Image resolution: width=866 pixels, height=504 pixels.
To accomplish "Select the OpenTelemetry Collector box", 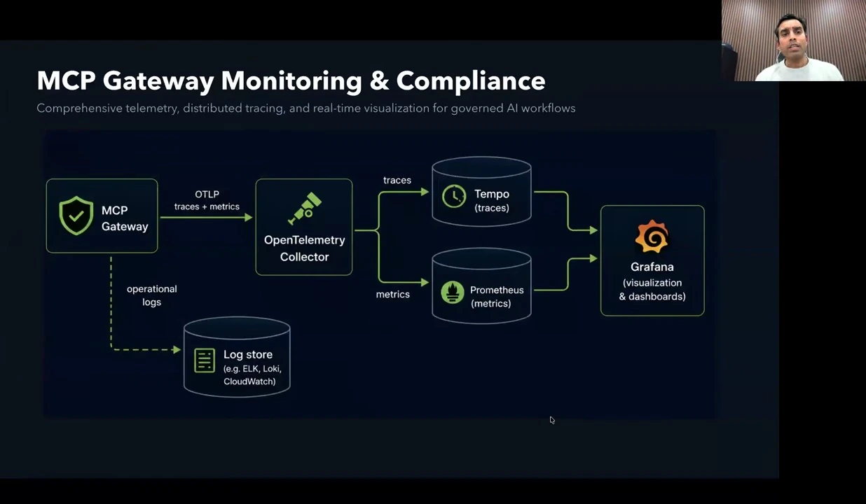I will 304,227.
